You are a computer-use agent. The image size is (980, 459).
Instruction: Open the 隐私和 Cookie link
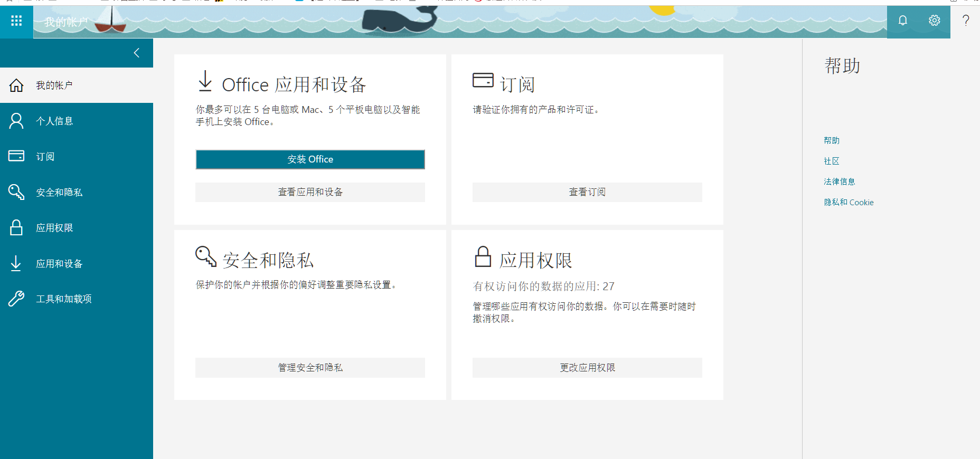[849, 202]
